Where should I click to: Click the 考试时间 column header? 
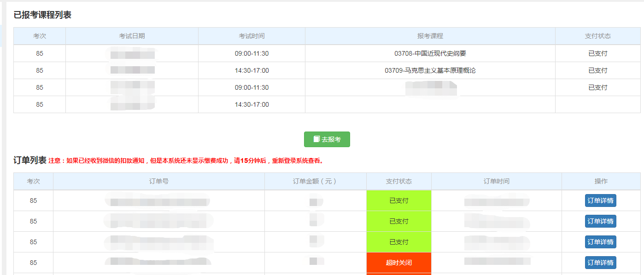[251, 36]
